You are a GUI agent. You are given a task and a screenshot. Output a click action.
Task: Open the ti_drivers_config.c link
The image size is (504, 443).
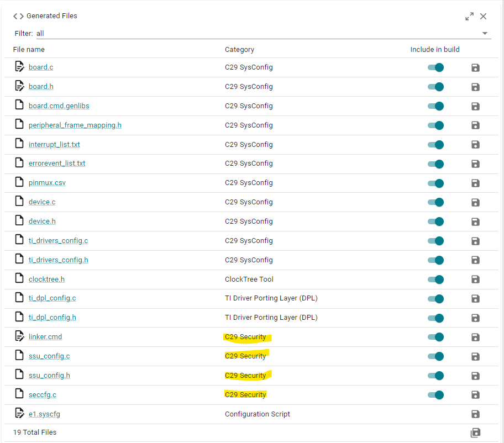coord(58,241)
